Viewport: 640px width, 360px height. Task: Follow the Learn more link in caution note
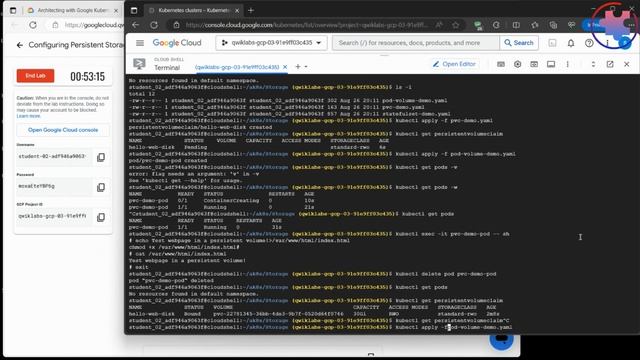pos(29,116)
